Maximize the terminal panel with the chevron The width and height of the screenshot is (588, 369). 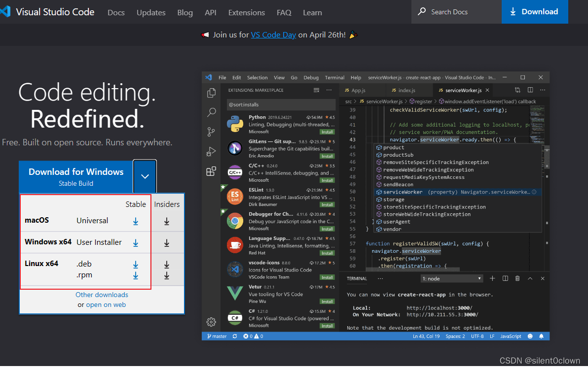coord(530,278)
